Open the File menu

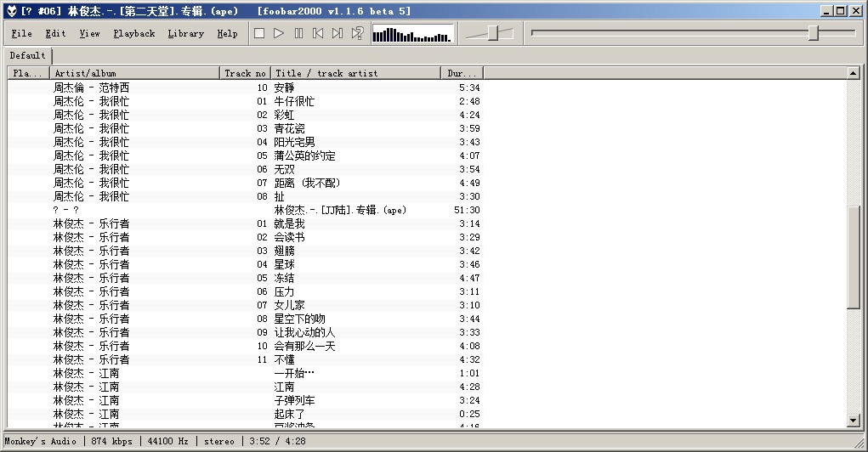pos(21,33)
